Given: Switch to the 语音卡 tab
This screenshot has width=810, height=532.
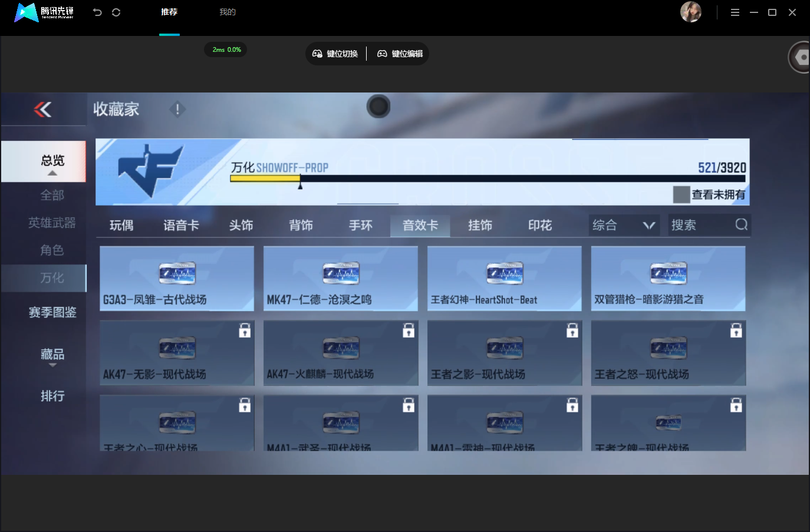Looking at the screenshot, I should point(181,225).
